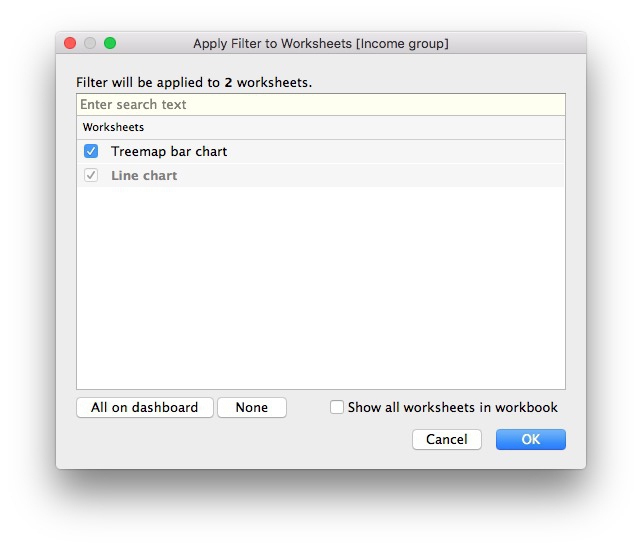642x549 pixels.
Task: Select the Line chart row label
Action: pyautogui.click(x=144, y=176)
